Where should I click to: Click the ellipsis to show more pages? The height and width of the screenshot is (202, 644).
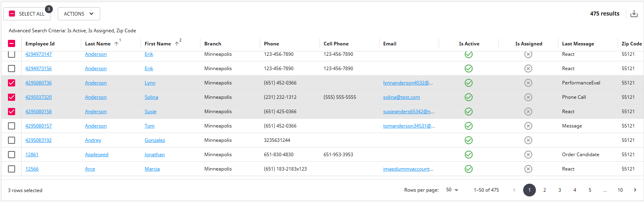click(x=605, y=190)
